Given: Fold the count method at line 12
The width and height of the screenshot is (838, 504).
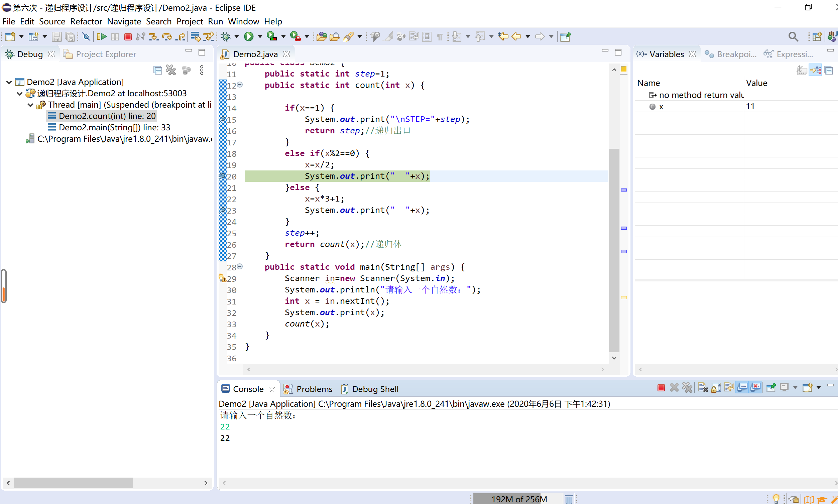Looking at the screenshot, I should tap(240, 85).
